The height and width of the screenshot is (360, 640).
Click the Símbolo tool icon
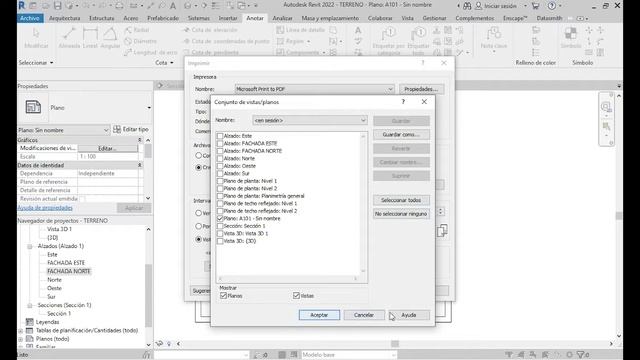(571, 33)
